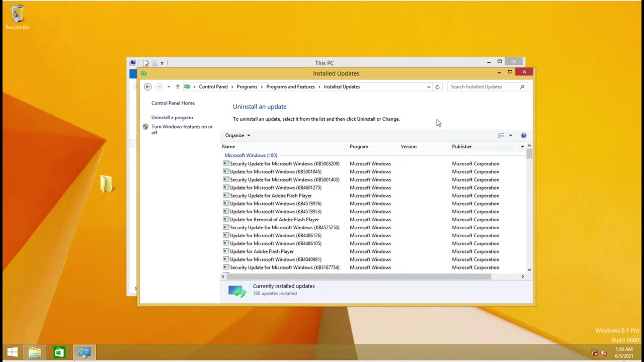
Task: Refresh the Installed Updates list
Action: [437, 86]
